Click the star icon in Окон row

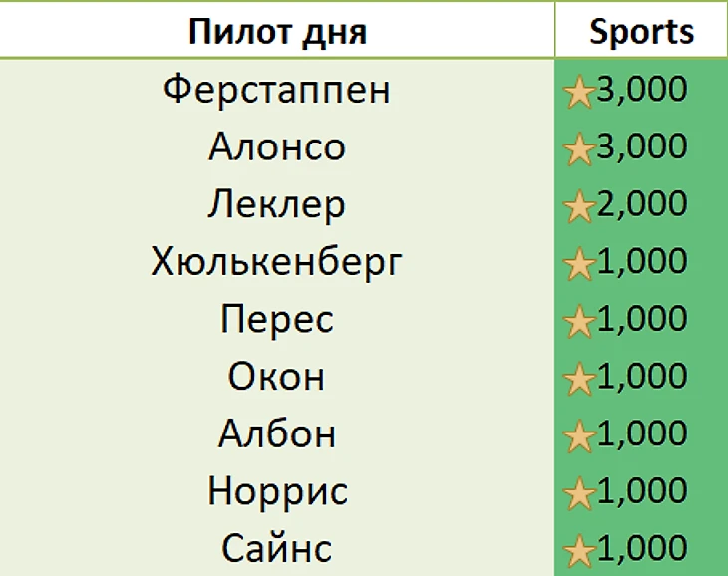coord(578,380)
